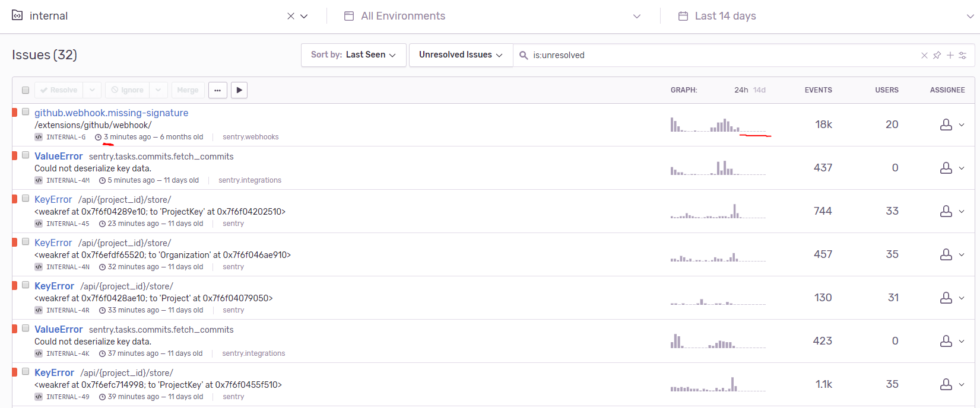Select the INTERNAL-4N KeyError checkbox
Screen dimensions: 980x408
(x=26, y=241)
